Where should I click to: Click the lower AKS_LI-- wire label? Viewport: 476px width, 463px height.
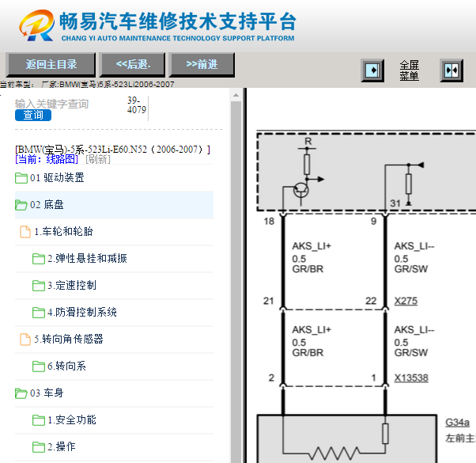click(414, 330)
